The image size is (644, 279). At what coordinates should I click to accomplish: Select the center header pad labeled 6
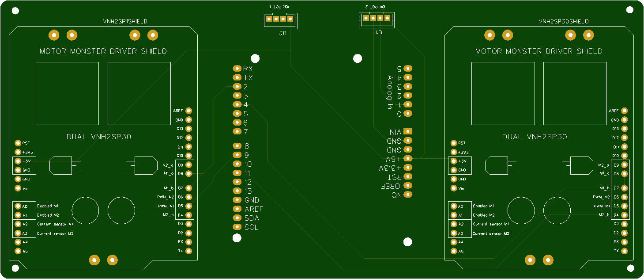237,123
